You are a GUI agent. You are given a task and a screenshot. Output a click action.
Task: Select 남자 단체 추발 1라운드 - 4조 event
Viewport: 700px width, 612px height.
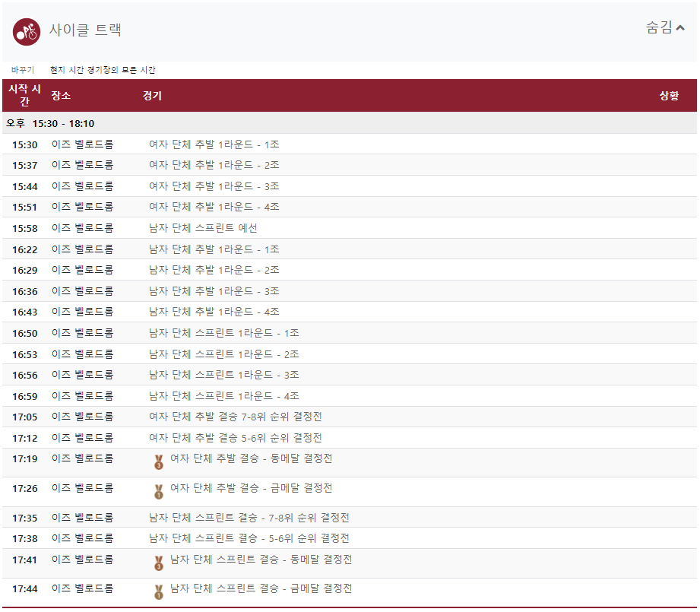pos(214,311)
